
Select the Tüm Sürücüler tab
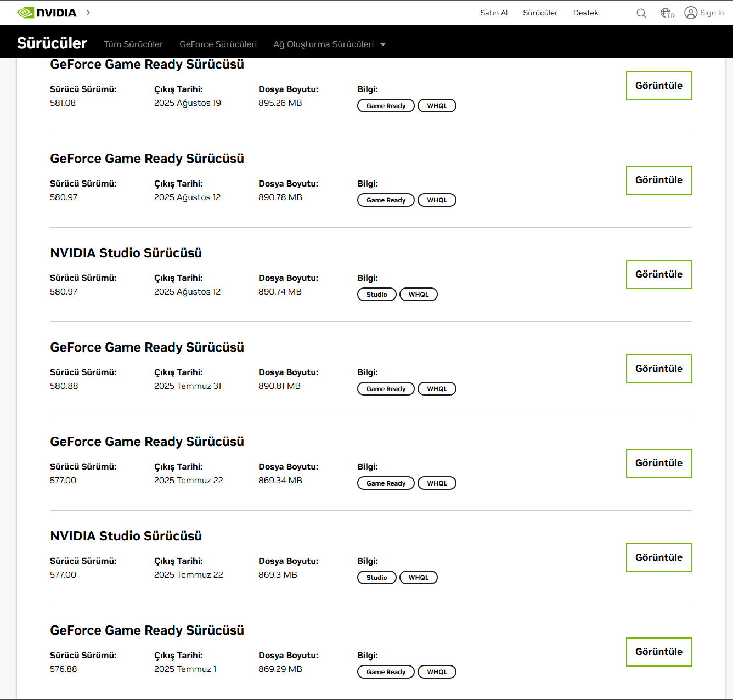pos(133,44)
